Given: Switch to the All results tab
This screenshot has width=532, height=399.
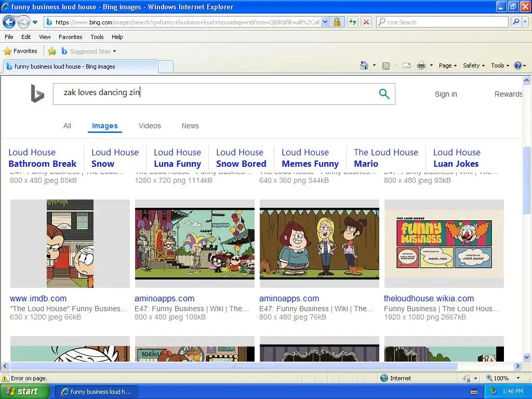Looking at the screenshot, I should [67, 126].
